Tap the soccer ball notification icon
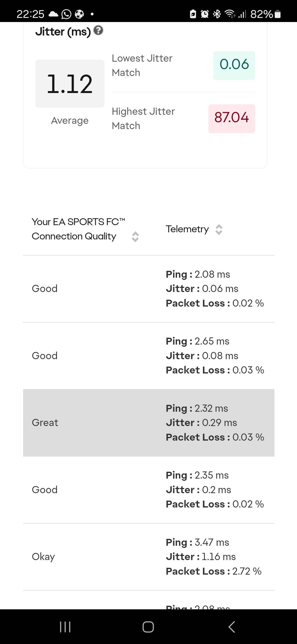This screenshot has height=644, width=297. 79,14
